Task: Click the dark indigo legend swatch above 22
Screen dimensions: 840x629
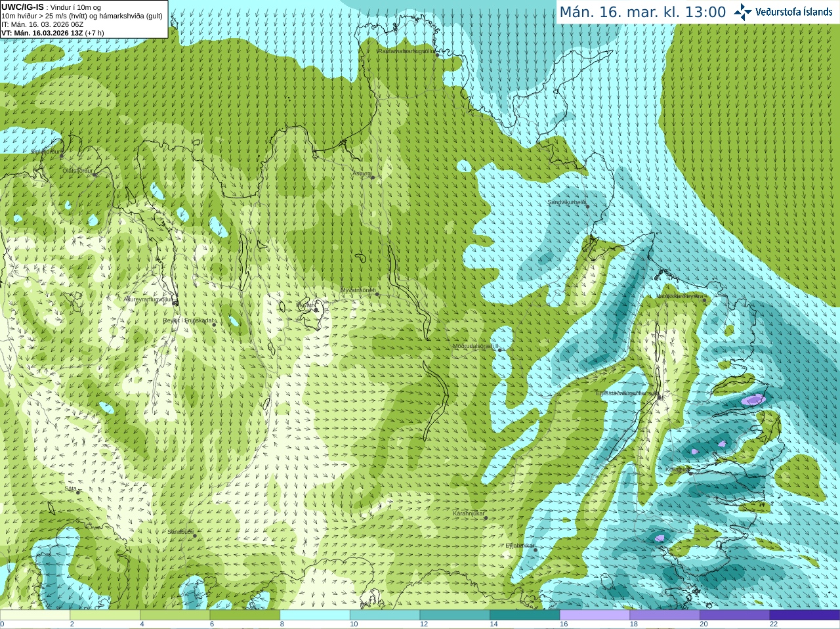Action: coord(805,615)
